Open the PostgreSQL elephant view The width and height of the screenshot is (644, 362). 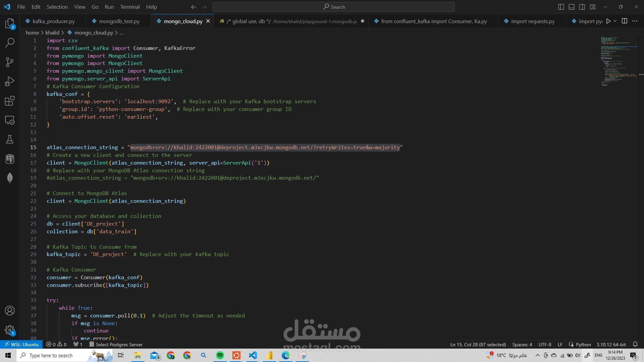click(10, 159)
